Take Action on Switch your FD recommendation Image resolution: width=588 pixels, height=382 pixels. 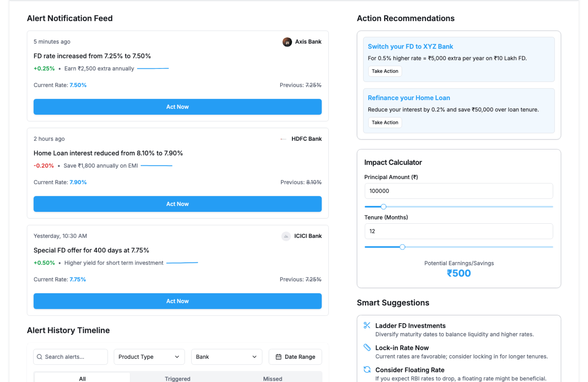pyautogui.click(x=385, y=71)
